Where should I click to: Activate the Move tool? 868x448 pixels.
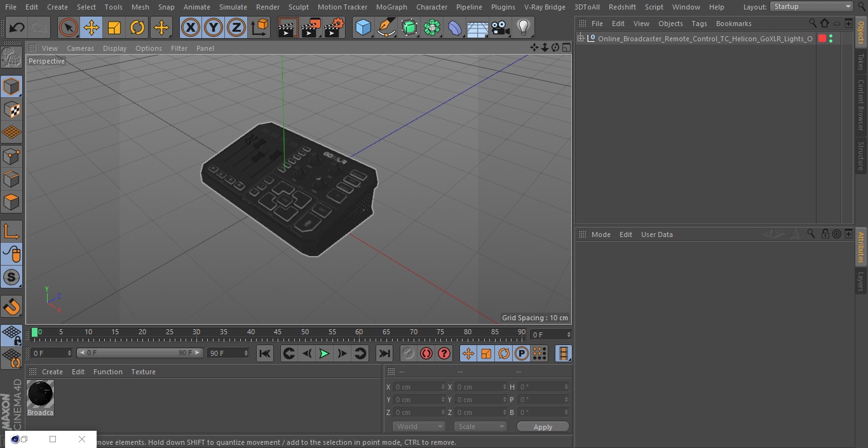[92, 27]
